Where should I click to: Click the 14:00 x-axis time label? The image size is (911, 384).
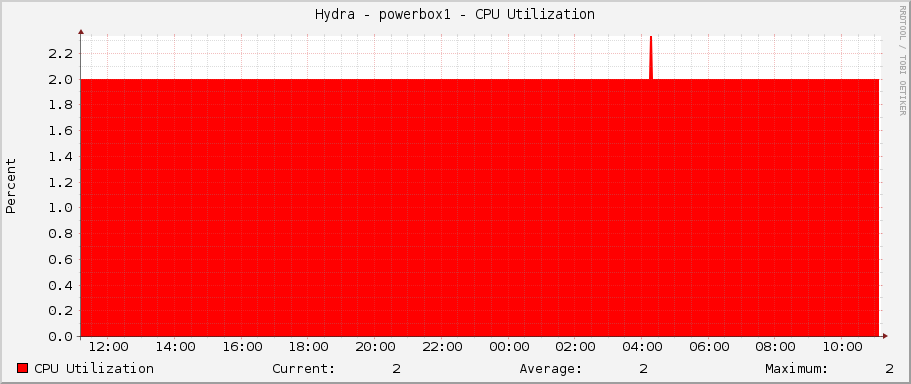click(175, 347)
